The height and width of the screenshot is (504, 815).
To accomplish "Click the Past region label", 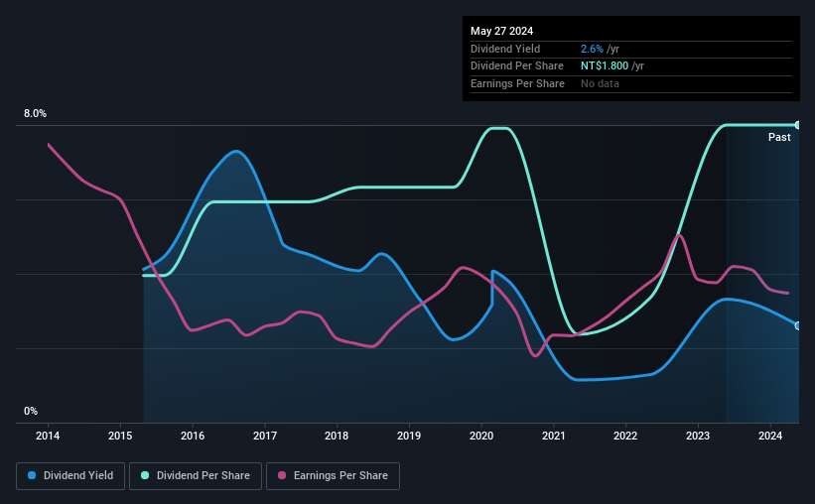I will [x=779, y=137].
